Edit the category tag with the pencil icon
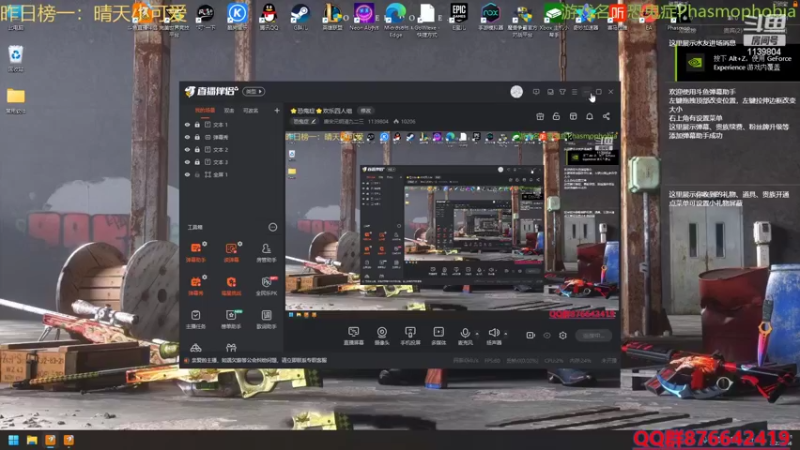Viewport: 800px width, 450px height. (313, 121)
